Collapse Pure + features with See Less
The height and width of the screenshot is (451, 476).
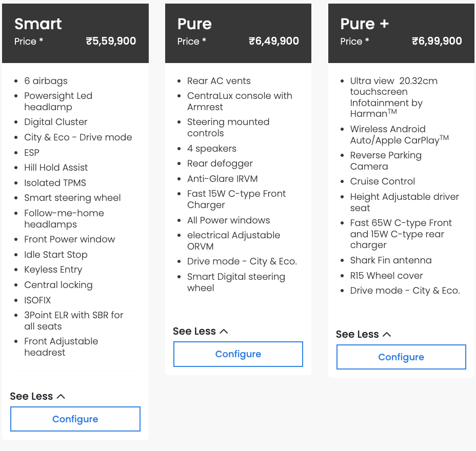click(x=363, y=334)
